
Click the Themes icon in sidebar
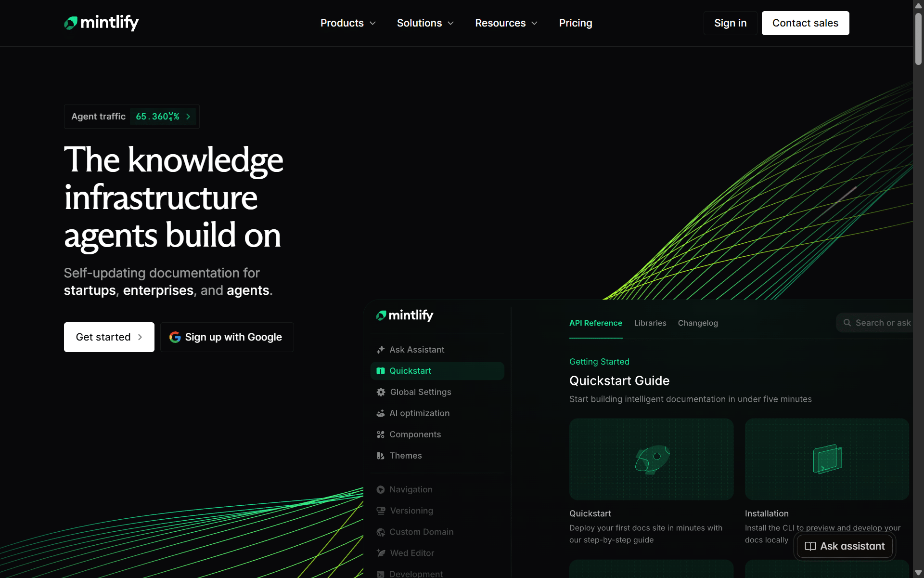381,456
